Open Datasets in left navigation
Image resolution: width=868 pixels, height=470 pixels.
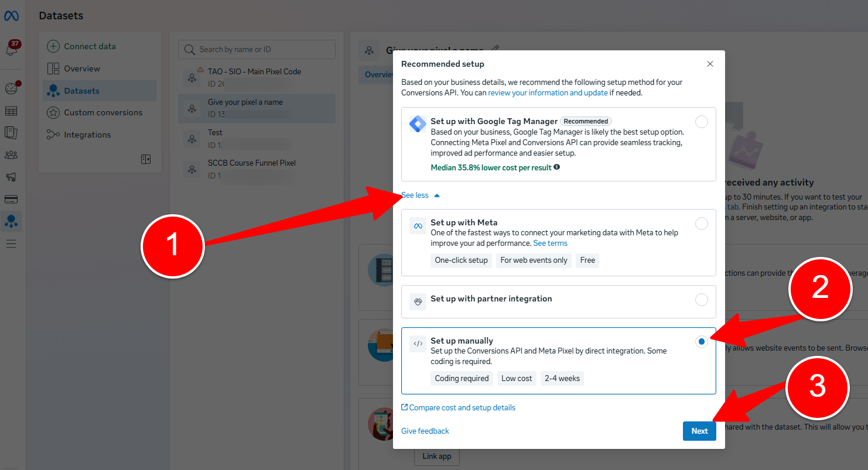[x=100, y=91]
